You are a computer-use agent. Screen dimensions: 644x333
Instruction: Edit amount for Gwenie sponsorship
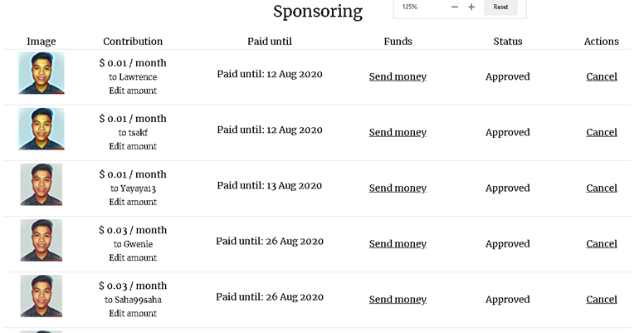point(133,257)
